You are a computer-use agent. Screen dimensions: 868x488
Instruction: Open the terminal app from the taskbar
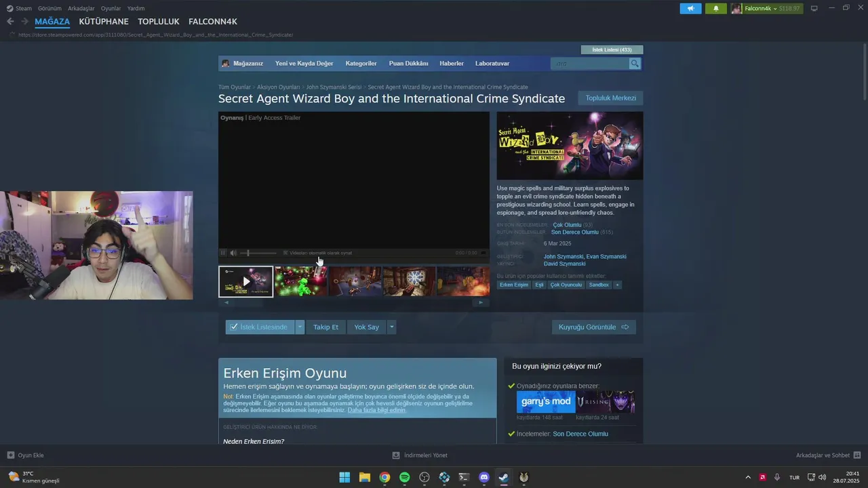[x=464, y=477]
